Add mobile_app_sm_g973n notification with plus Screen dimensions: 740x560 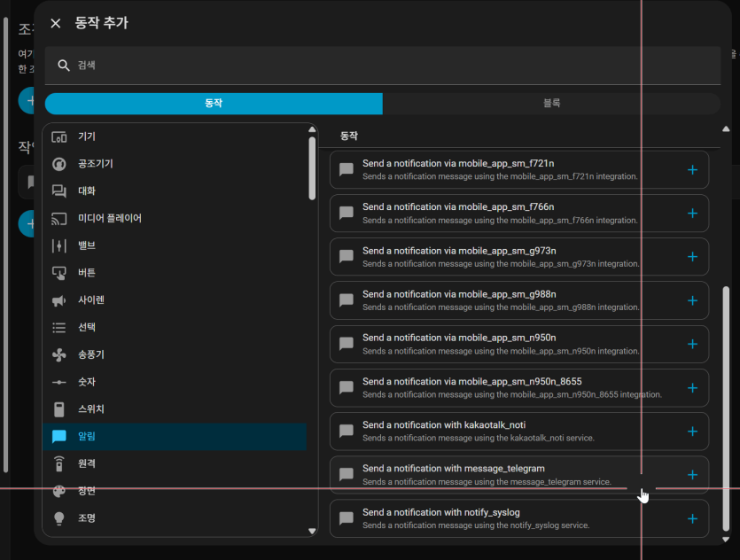pyautogui.click(x=692, y=257)
